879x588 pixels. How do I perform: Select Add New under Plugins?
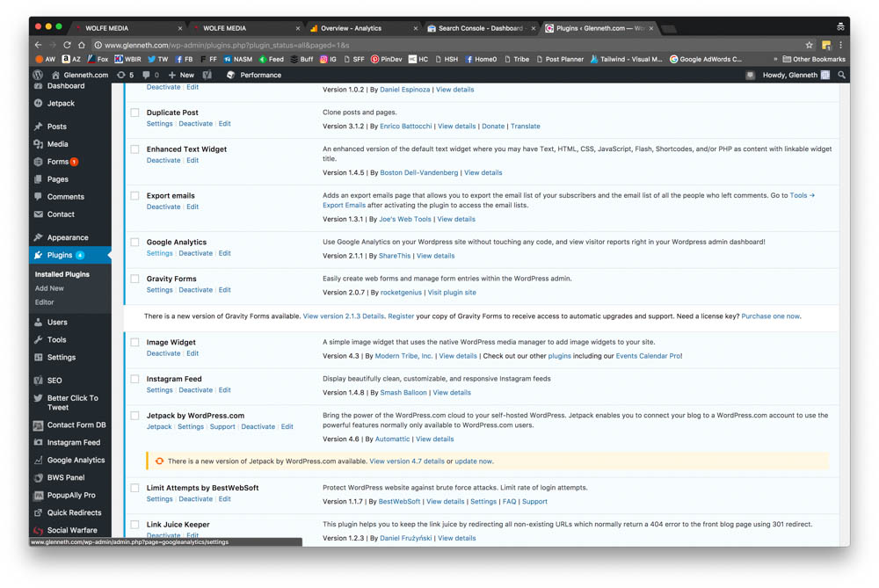point(49,288)
